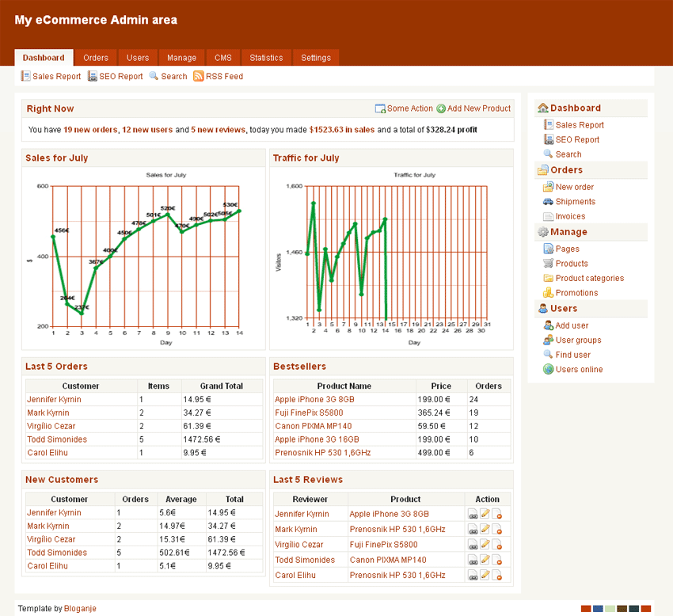Click the Users online globe icon
The height and width of the screenshot is (616, 673).
548,370
